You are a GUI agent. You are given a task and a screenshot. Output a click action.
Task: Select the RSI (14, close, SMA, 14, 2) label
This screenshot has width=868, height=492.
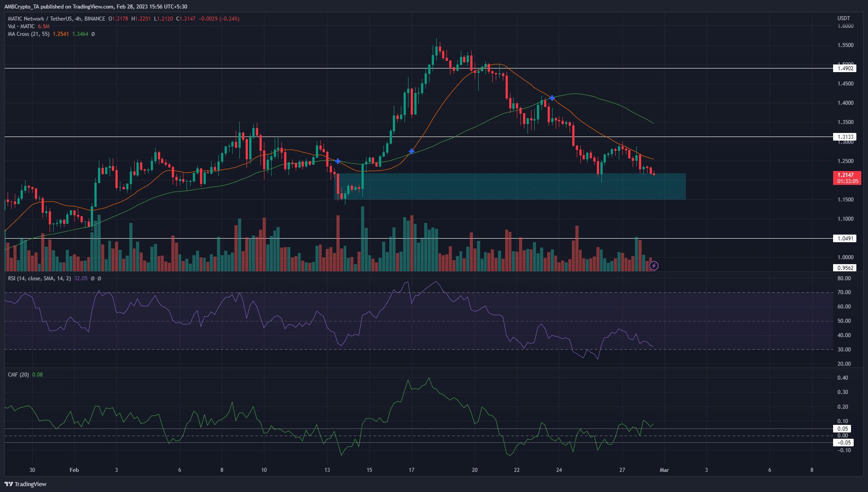click(39, 278)
